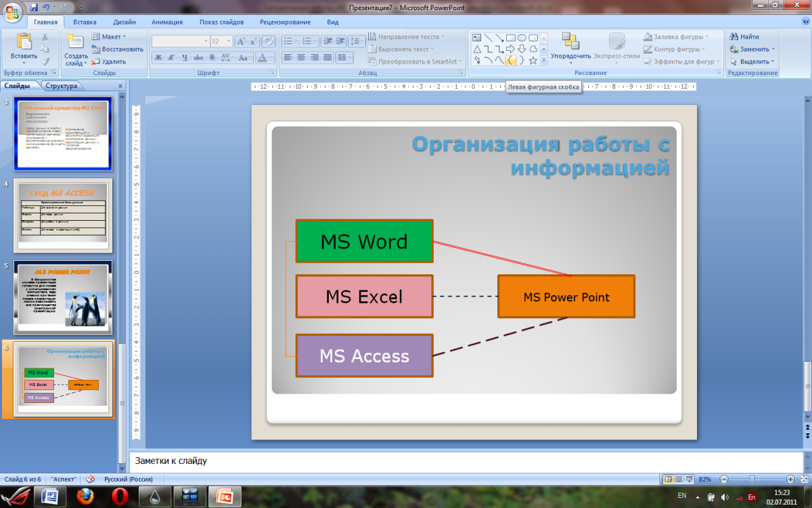Apply center text alignment
Viewport: 812px width, 508px height.
(300, 58)
